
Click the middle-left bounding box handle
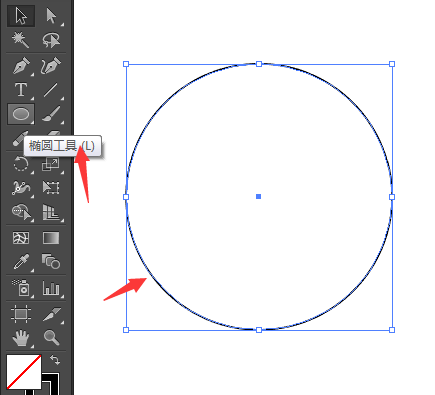point(126,197)
